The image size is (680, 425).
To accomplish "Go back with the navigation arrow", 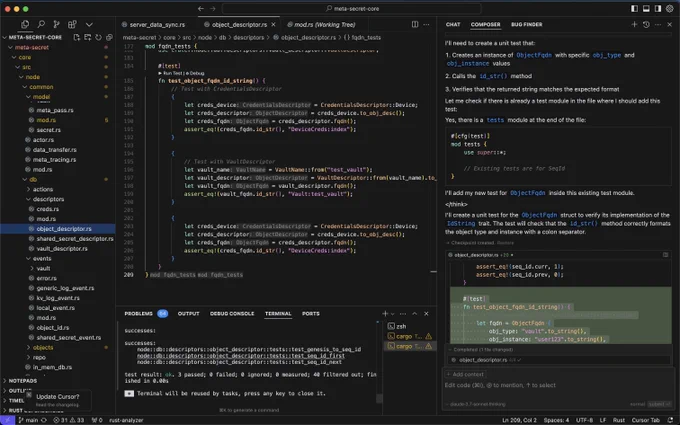I will [201, 9].
